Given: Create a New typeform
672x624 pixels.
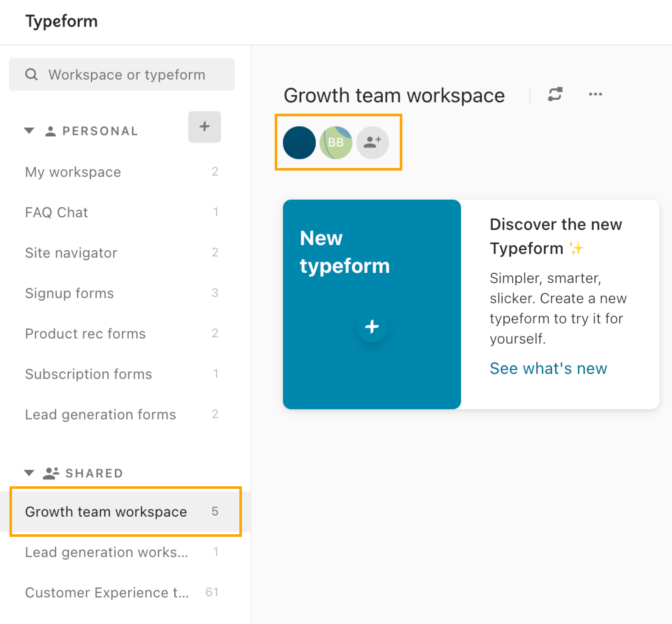Looking at the screenshot, I should click(x=372, y=304).
